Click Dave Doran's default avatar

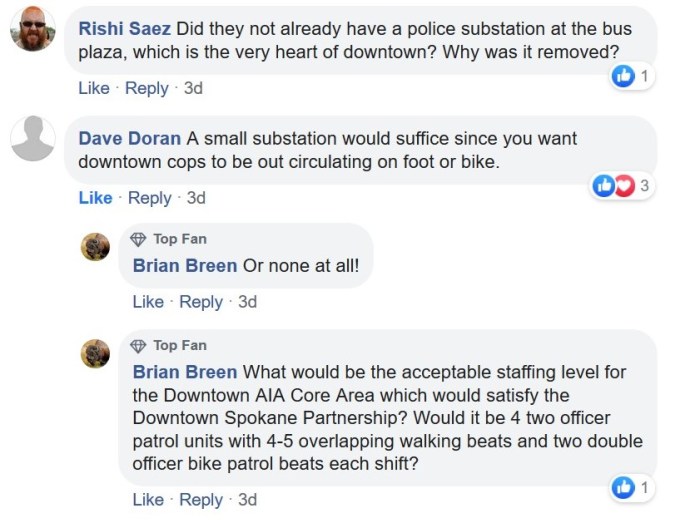coord(32,138)
